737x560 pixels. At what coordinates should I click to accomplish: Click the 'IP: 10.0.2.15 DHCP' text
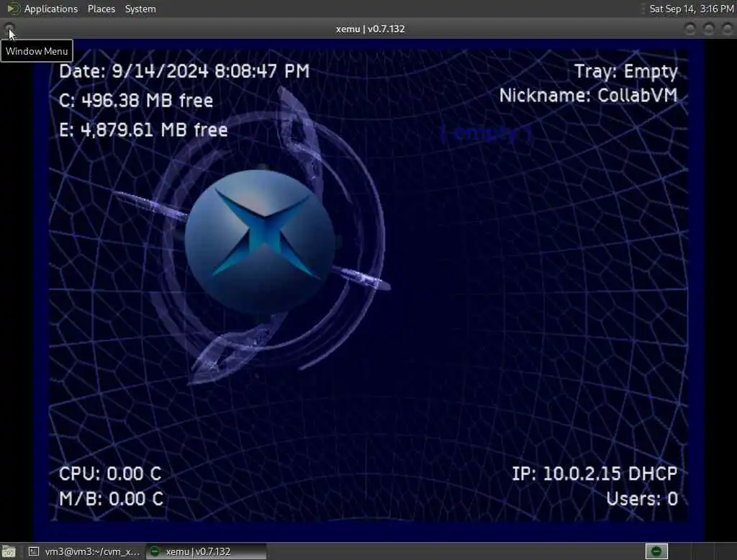tap(594, 474)
